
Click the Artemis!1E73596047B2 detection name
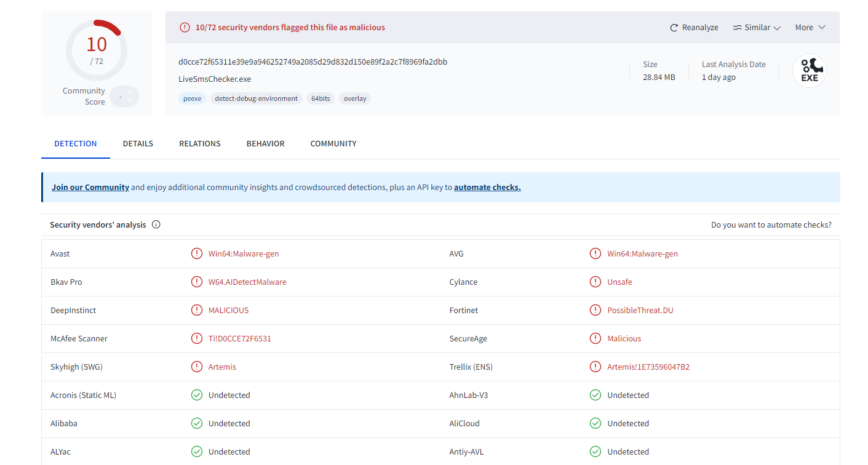[x=648, y=367]
